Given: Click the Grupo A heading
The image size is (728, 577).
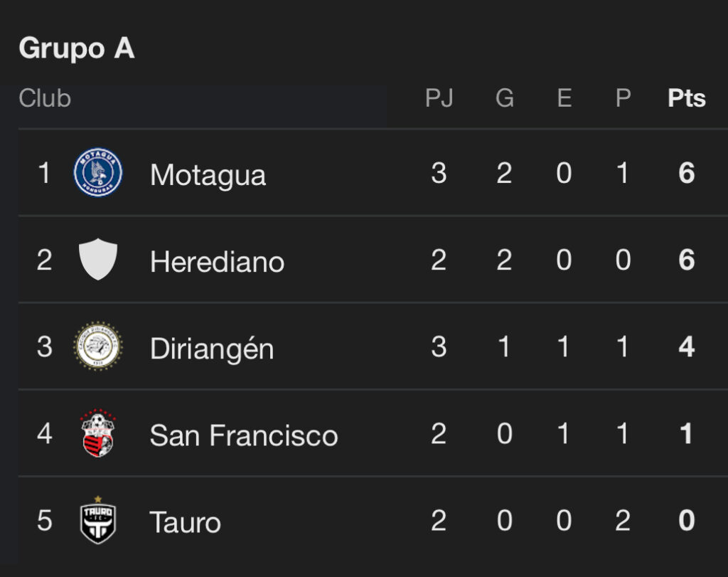Looking at the screenshot, I should (76, 48).
